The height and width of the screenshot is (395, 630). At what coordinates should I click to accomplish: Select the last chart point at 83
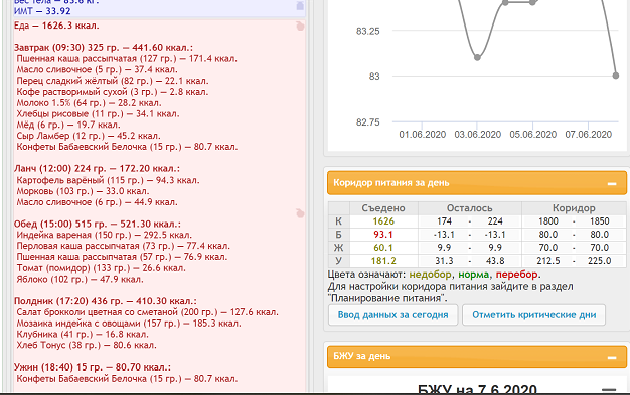coord(616,76)
